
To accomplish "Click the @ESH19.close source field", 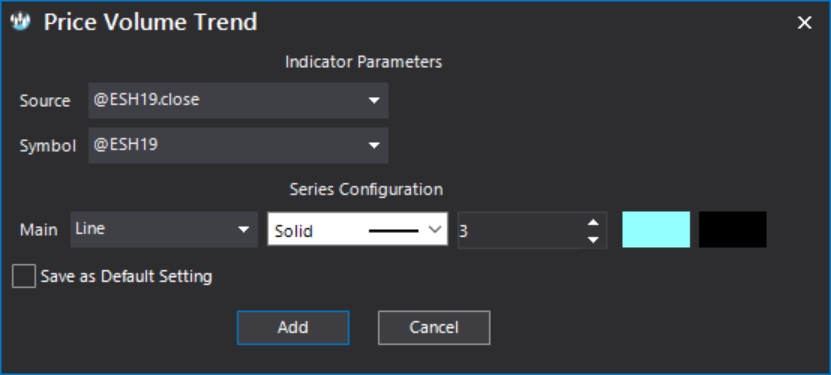I will pyautogui.click(x=238, y=100).
